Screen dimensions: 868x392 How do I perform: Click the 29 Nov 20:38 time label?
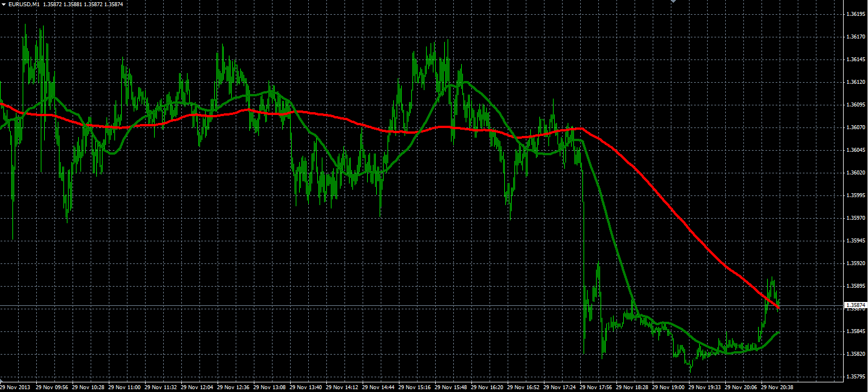[777, 387]
